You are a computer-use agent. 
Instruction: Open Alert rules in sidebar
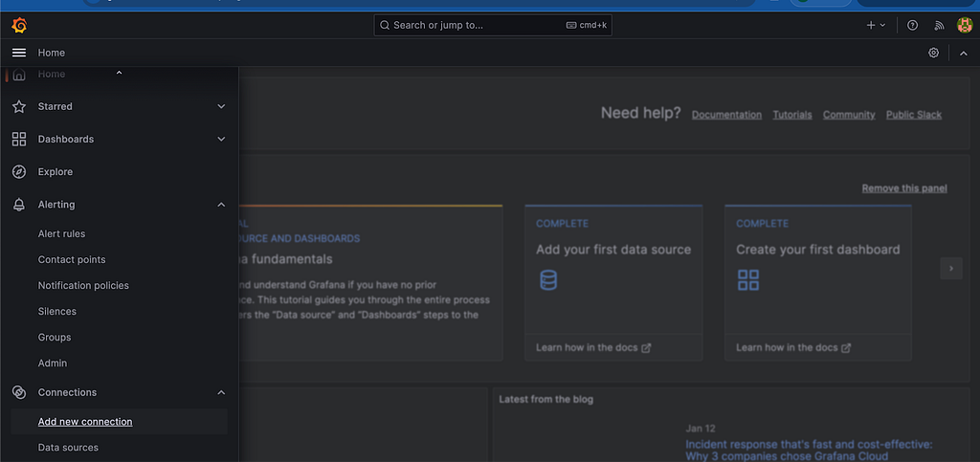coord(61,233)
